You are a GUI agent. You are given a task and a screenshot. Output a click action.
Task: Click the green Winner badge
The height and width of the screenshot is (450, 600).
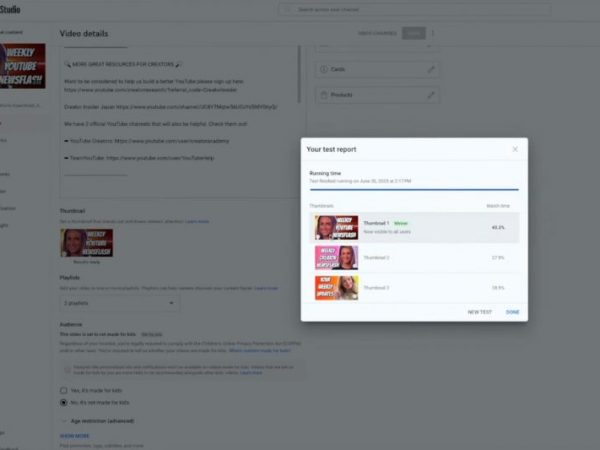click(401, 223)
